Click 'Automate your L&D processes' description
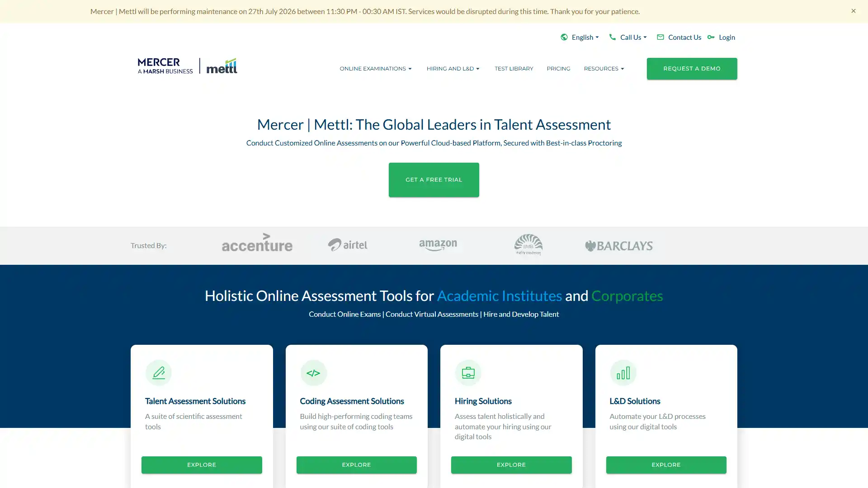The image size is (868, 488). [657, 422]
